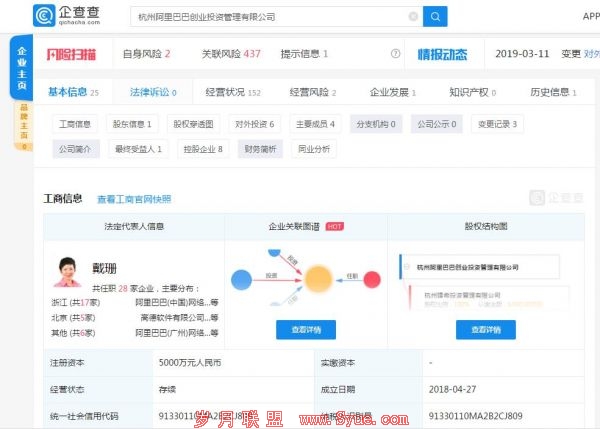Clear the search box with the X icon
The image size is (600, 429).
pos(413,16)
